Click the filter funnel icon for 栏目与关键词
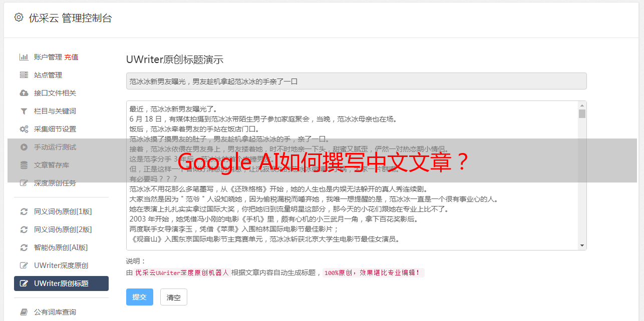 pyautogui.click(x=24, y=111)
